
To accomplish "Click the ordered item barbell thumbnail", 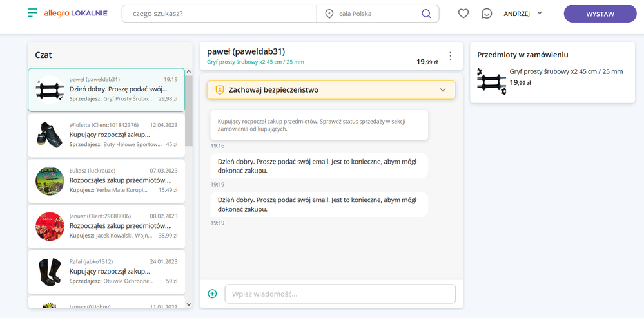I will pyautogui.click(x=491, y=82).
